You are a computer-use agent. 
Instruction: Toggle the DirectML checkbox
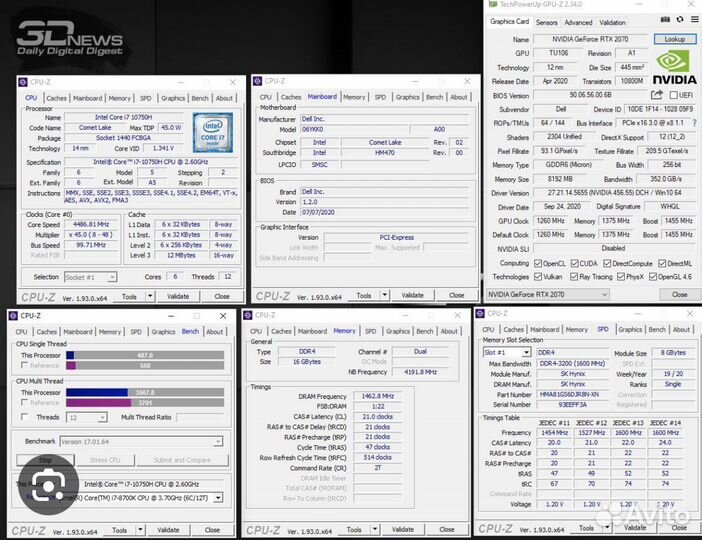tap(662, 263)
